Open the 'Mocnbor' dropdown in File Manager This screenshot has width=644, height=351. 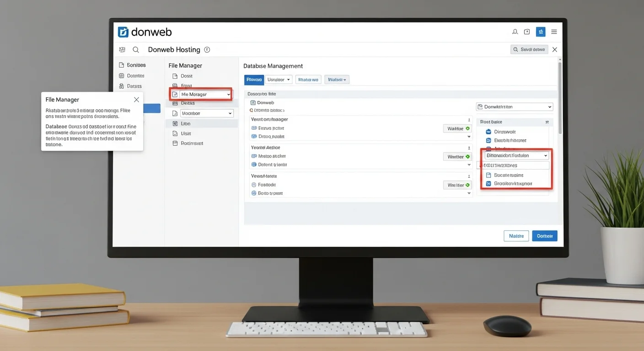(x=206, y=113)
